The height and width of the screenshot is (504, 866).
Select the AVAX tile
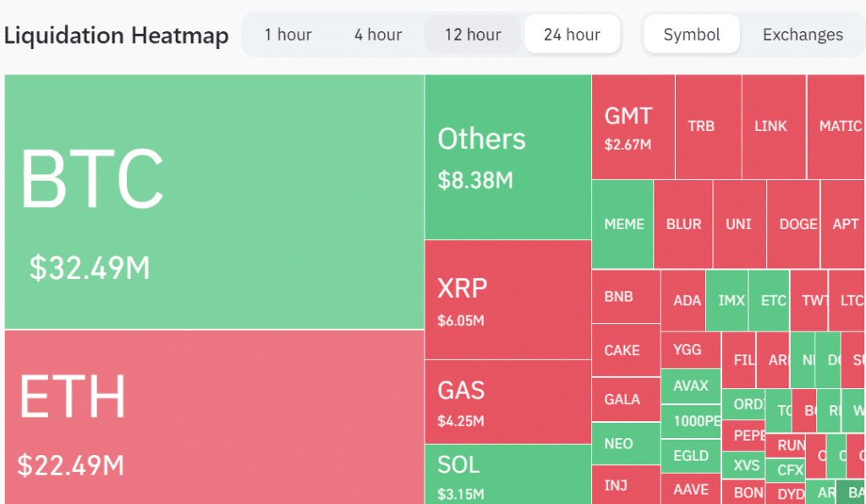tap(691, 386)
